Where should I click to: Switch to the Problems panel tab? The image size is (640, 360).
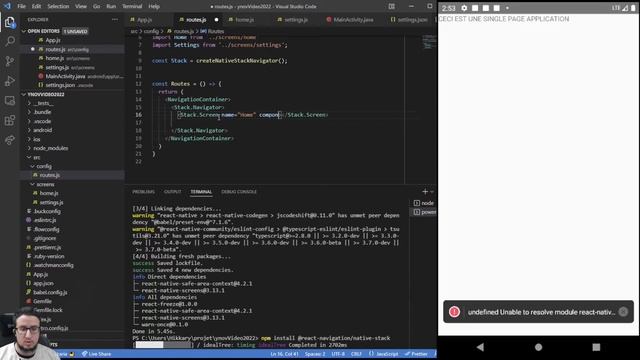143,191
